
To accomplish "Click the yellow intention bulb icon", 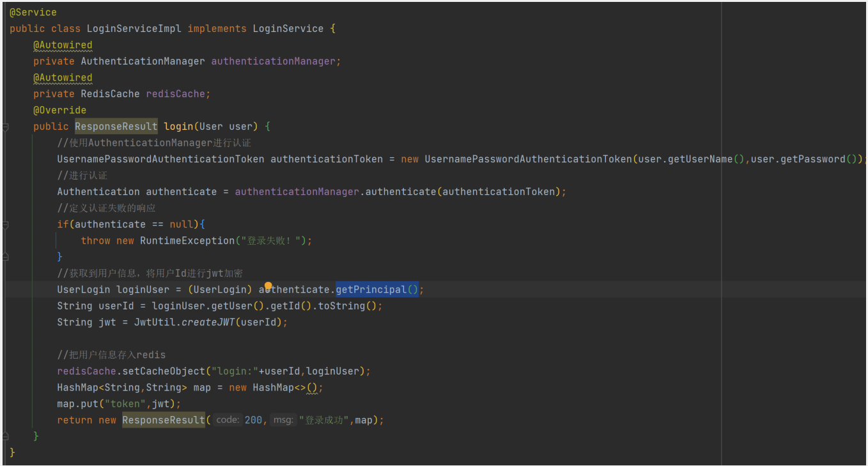I will [268, 286].
